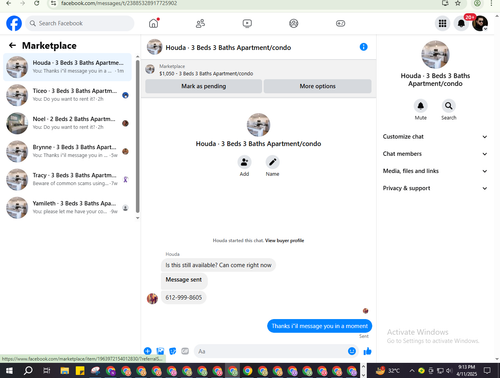Viewport: 500px width, 378px height.
Task: Click the Name edit pencil icon
Action: [x=272, y=162]
